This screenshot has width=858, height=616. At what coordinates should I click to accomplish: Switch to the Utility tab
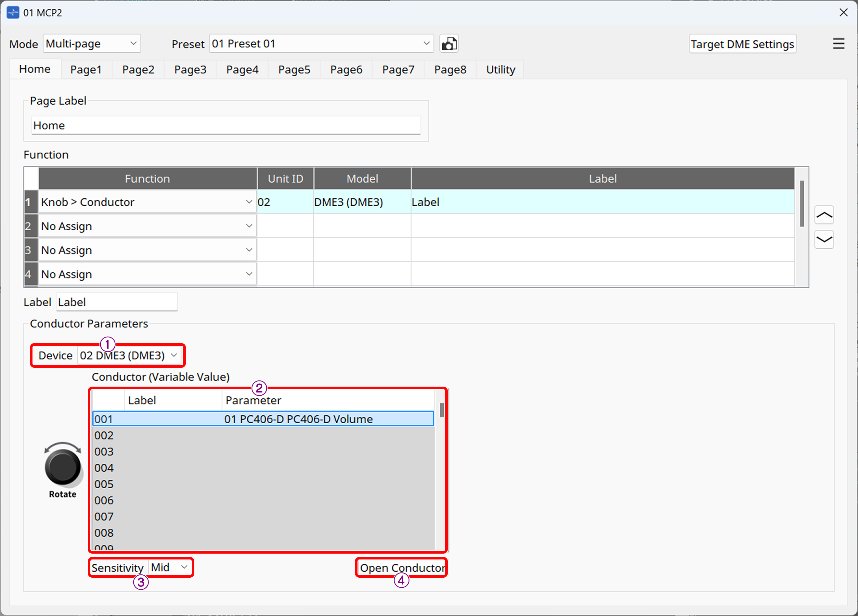click(x=500, y=70)
